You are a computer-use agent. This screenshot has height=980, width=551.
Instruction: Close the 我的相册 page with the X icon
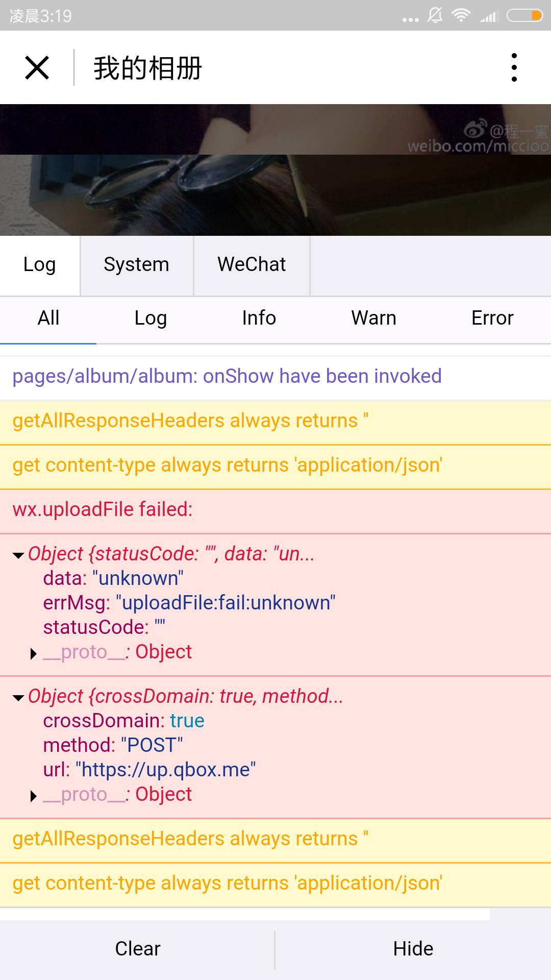click(37, 67)
